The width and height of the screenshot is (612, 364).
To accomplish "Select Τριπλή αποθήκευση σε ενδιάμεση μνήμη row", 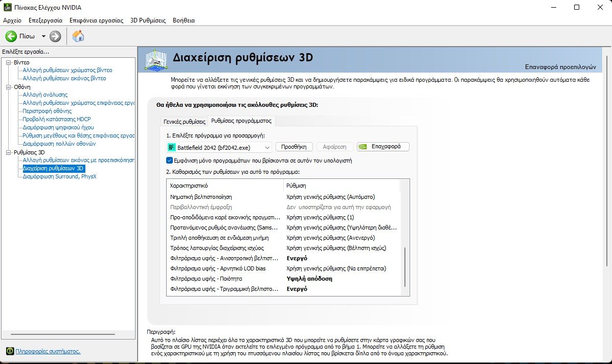I will pos(283,238).
